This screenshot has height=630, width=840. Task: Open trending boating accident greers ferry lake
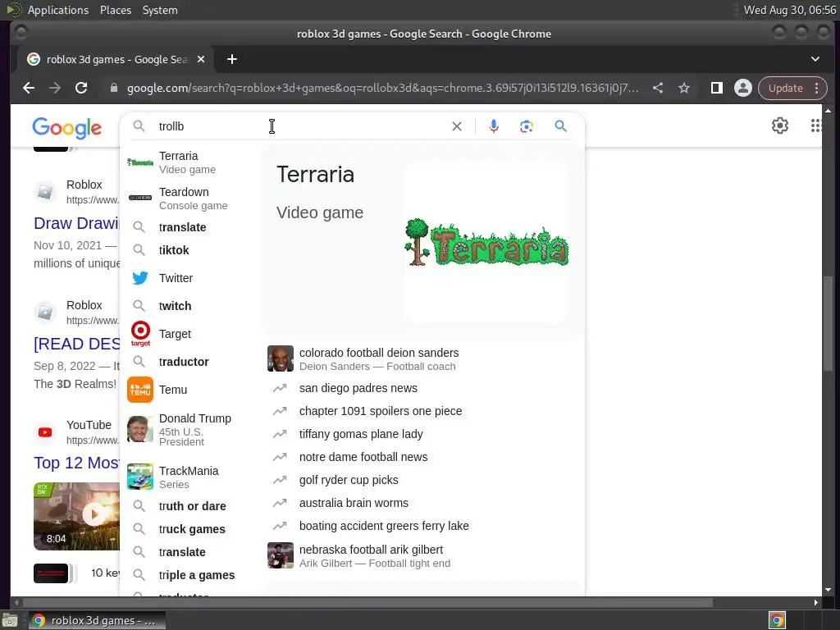coord(421,527)
